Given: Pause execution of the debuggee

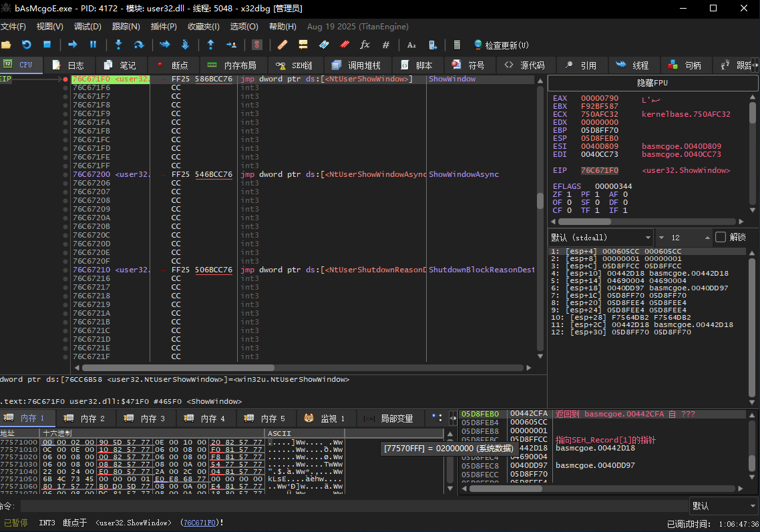Looking at the screenshot, I should pyautogui.click(x=93, y=45).
